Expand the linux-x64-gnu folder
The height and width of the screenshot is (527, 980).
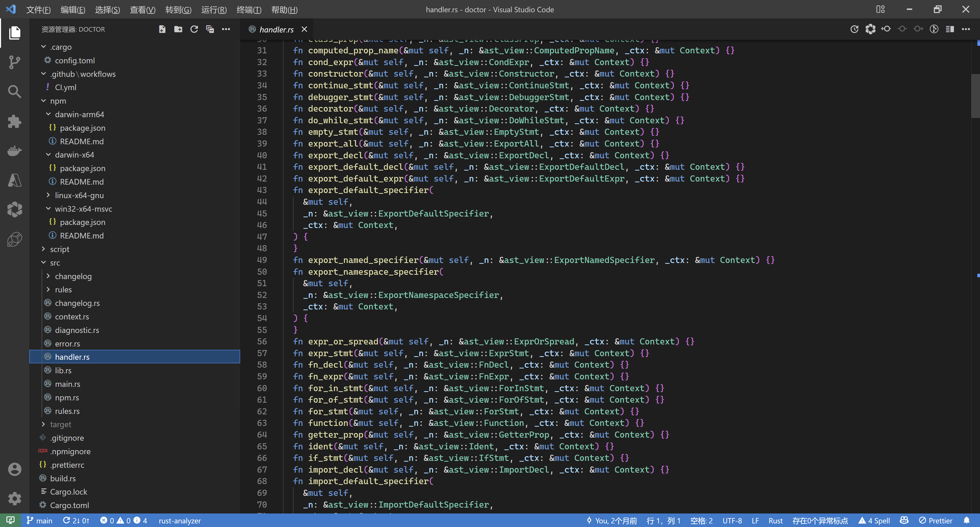click(79, 195)
